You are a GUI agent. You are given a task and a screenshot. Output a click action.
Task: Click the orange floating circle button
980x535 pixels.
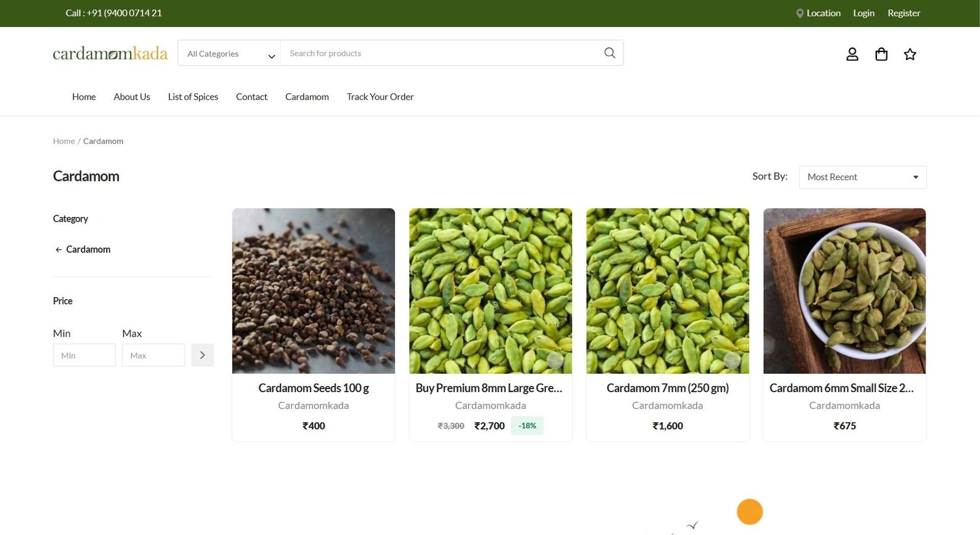[749, 512]
